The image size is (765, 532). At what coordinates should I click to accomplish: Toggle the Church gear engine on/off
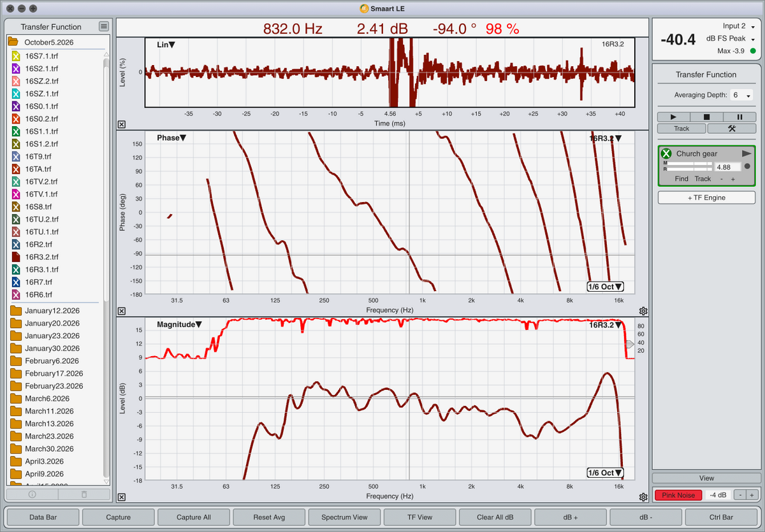tap(666, 154)
